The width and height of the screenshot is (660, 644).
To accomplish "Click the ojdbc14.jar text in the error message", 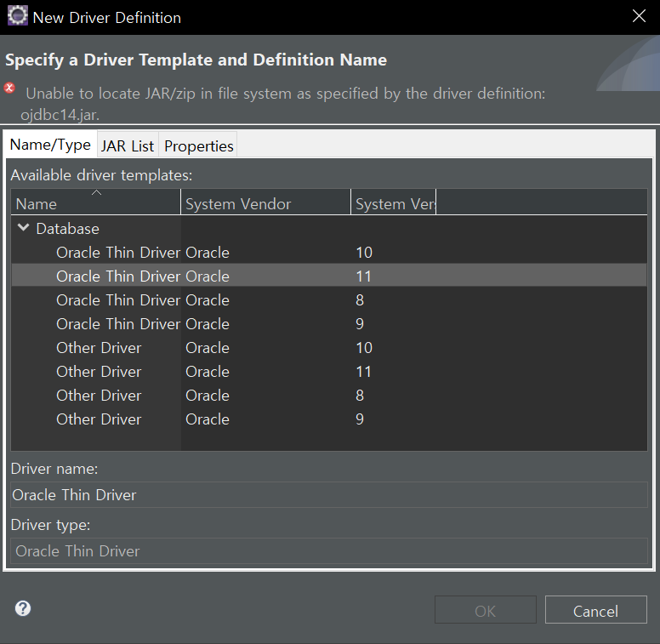I will tap(60, 115).
